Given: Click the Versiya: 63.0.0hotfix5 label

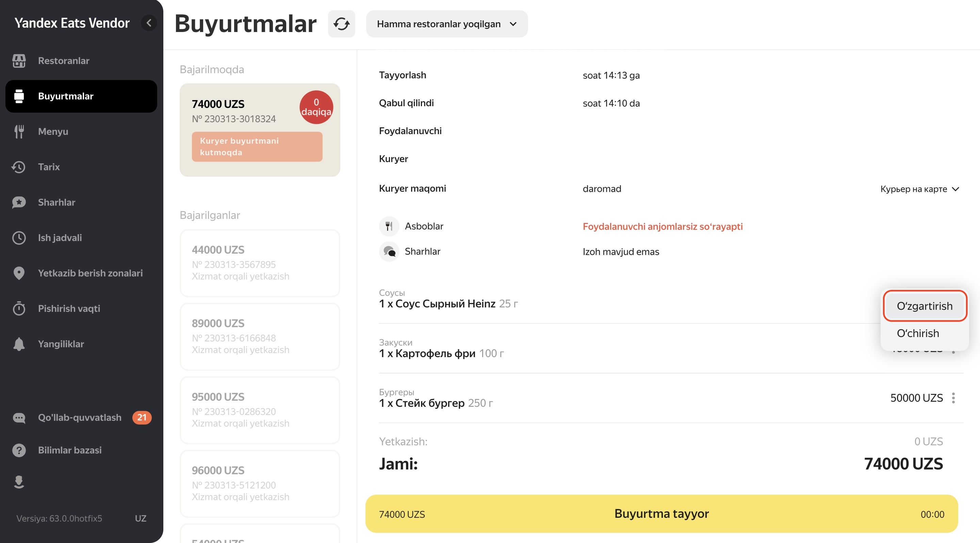Looking at the screenshot, I should (x=59, y=518).
